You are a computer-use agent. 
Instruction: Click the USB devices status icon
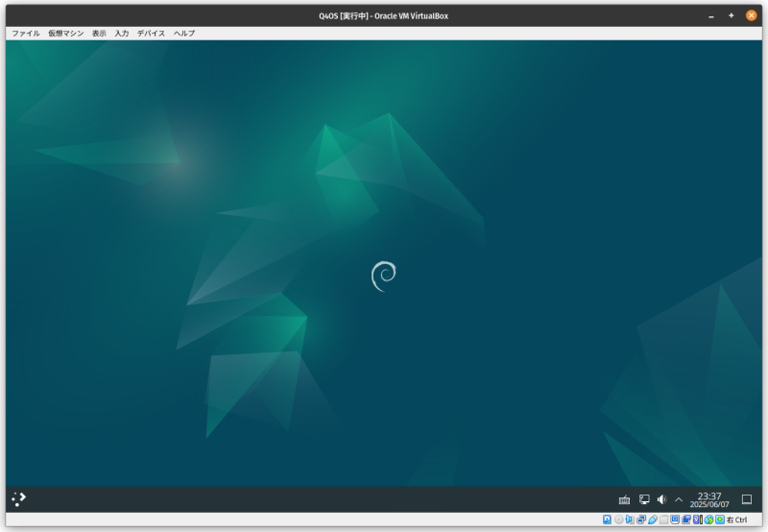click(653, 520)
